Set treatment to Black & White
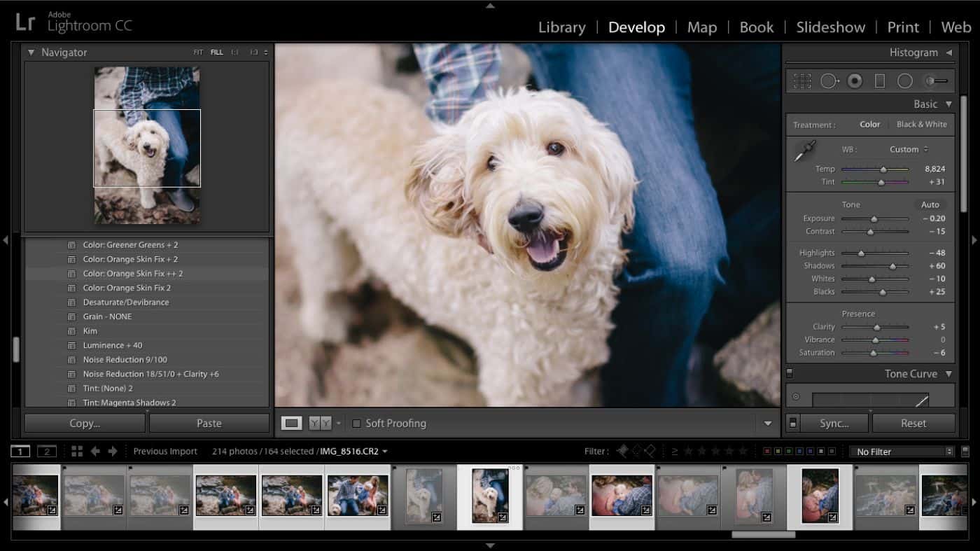This screenshot has width=980, height=551. coord(921,125)
